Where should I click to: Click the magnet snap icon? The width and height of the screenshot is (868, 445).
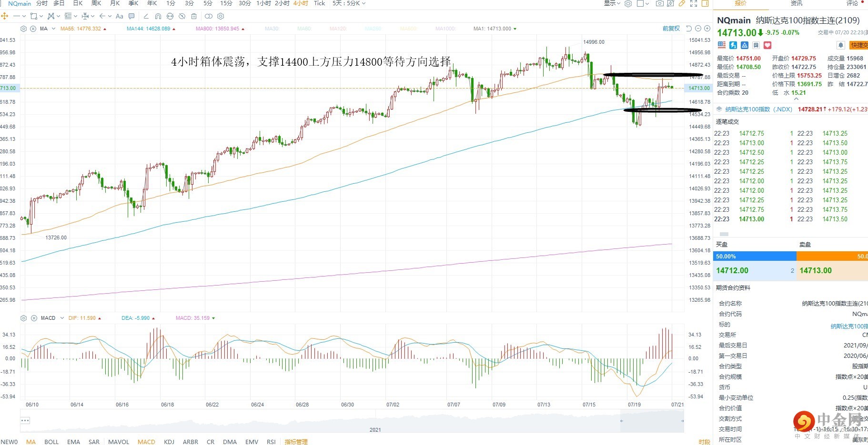pyautogui.click(x=158, y=16)
